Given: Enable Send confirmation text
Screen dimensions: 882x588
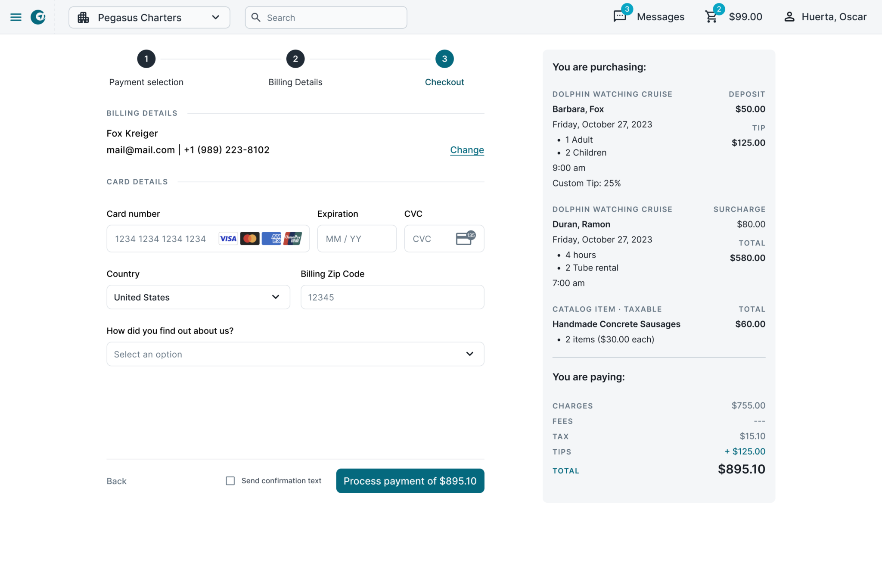Looking at the screenshot, I should [230, 481].
